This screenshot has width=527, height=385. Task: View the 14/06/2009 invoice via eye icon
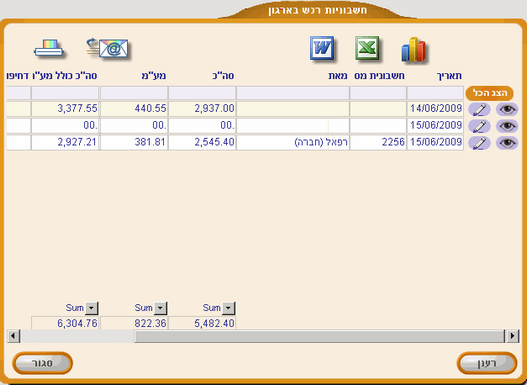(507, 109)
